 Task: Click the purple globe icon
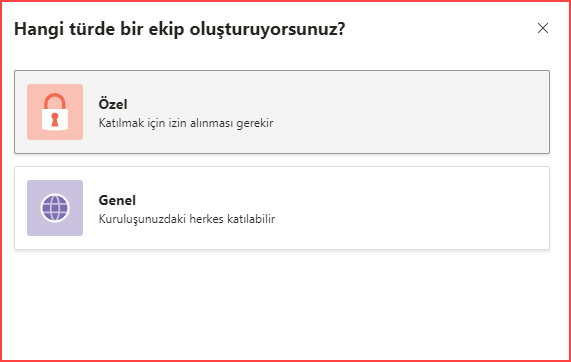click(x=55, y=208)
